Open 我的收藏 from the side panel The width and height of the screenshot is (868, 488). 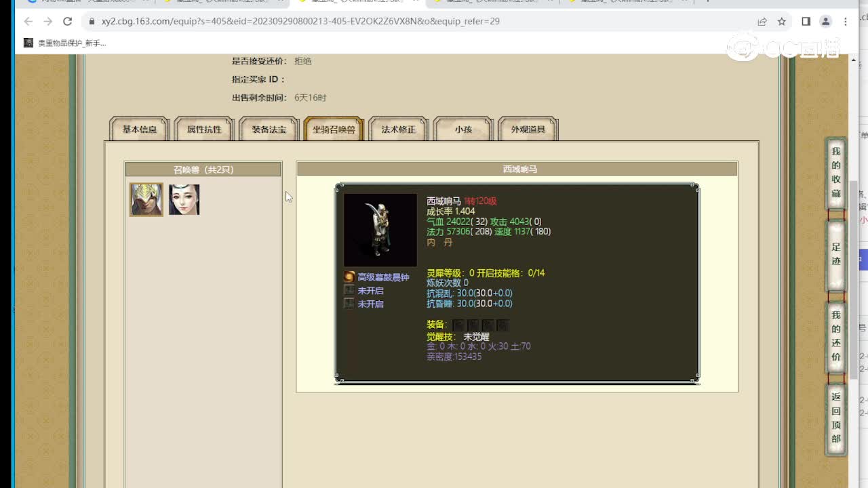pyautogui.click(x=836, y=173)
